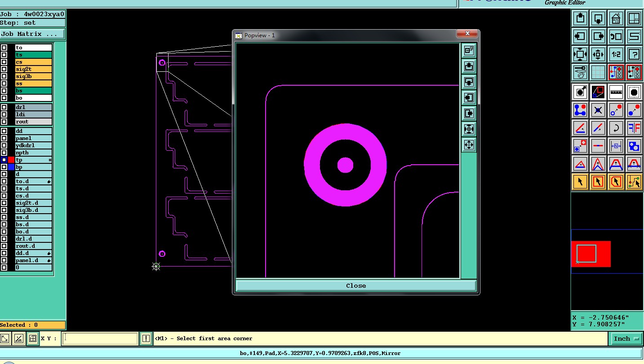
Task: Click the topmost icon in Popview sidebar
Action: tap(469, 51)
